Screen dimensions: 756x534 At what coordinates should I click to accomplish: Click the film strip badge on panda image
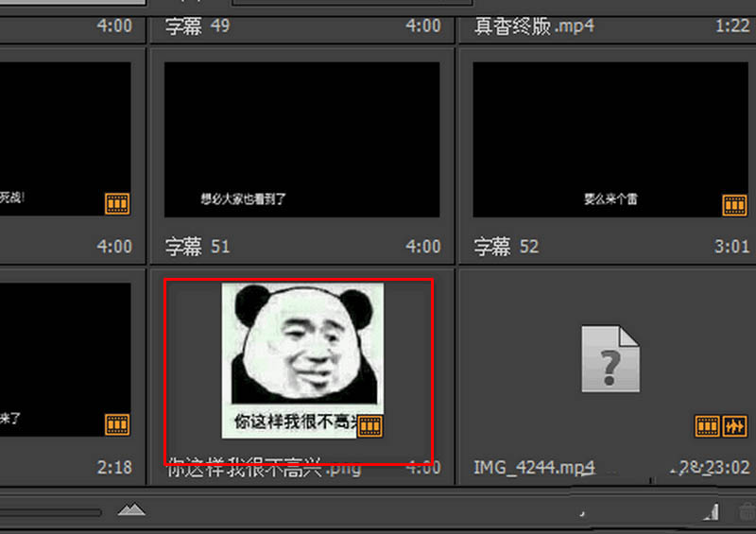369,426
